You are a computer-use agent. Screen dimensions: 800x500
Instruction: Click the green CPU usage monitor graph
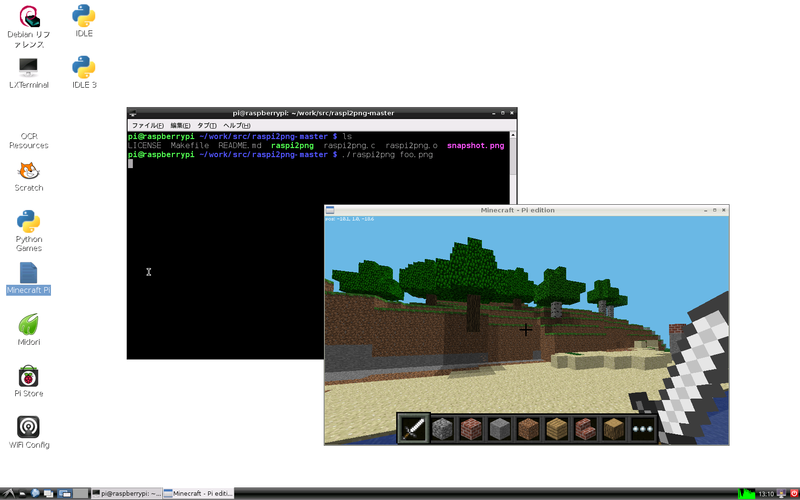(x=746, y=493)
